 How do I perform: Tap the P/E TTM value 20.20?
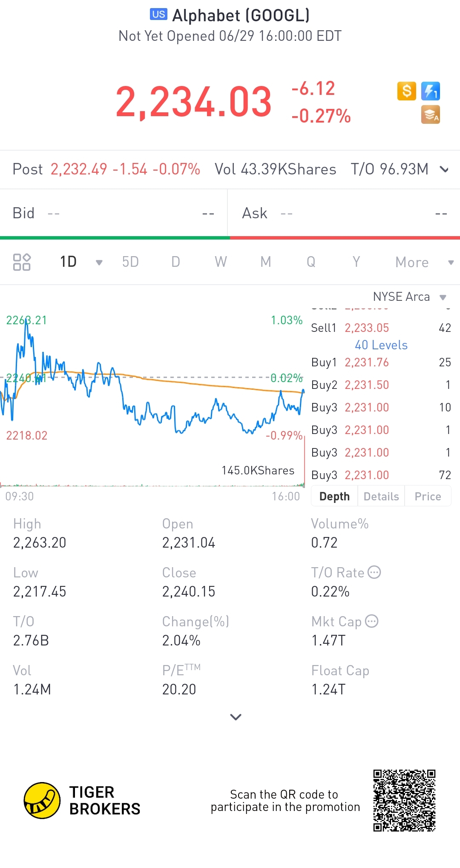pyautogui.click(x=179, y=689)
